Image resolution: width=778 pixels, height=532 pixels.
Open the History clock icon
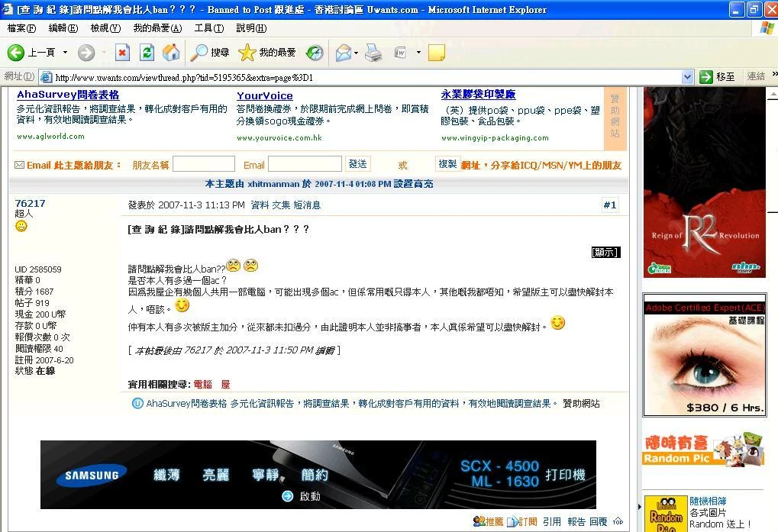pyautogui.click(x=314, y=52)
